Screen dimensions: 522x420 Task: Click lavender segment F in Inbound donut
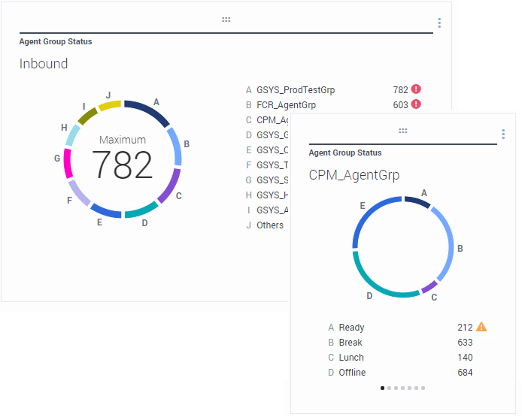(x=78, y=194)
